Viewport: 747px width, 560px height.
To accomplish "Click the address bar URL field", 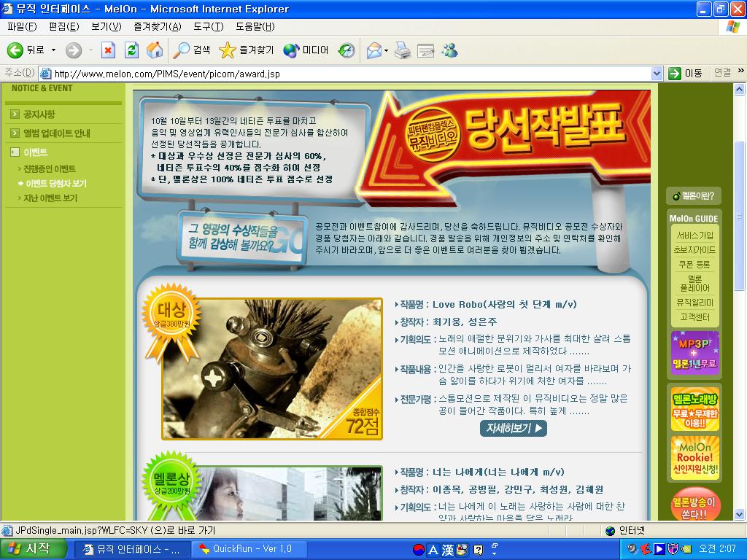I will point(345,74).
